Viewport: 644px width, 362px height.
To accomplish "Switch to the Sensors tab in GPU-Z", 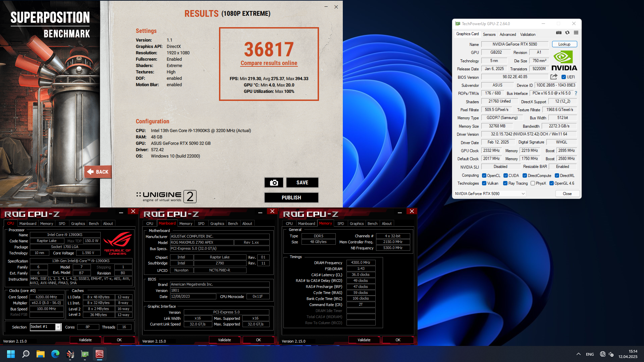I will pos(489,35).
